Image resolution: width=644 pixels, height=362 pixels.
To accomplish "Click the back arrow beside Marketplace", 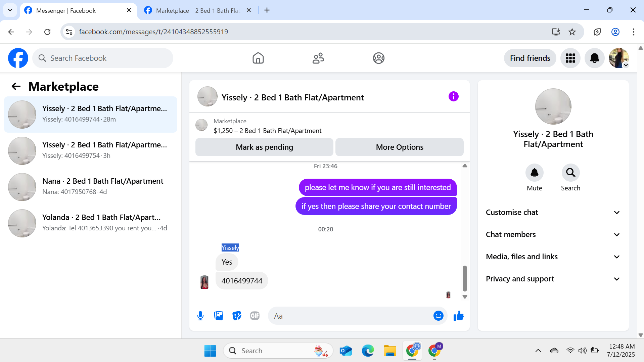I will pos(16,87).
